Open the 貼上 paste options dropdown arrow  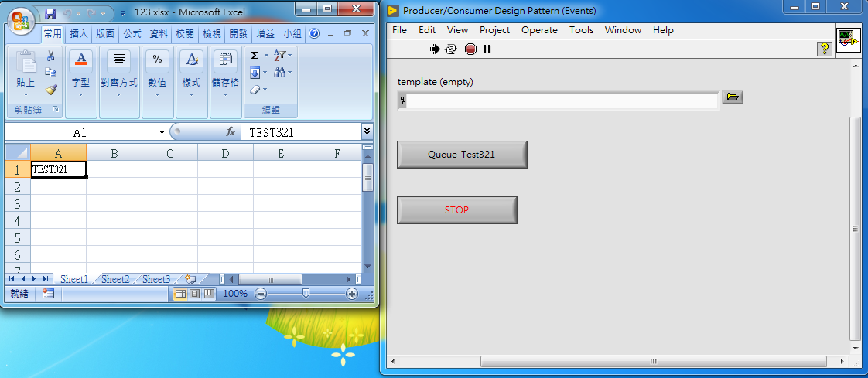coord(26,94)
